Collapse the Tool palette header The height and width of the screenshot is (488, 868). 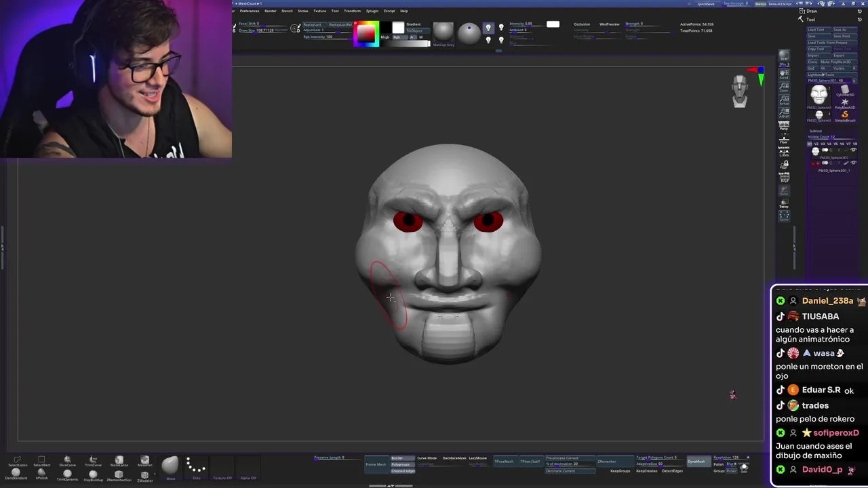tap(810, 20)
